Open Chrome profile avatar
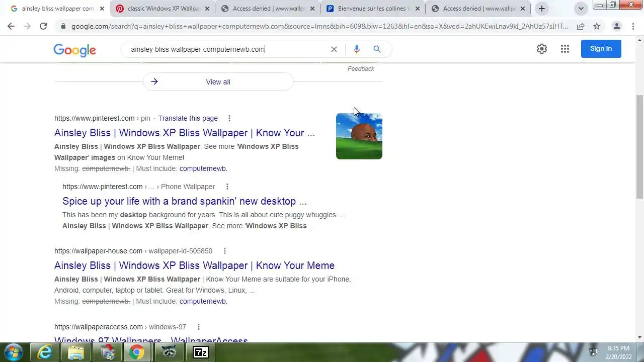The width and height of the screenshot is (644, 362). coord(616,26)
